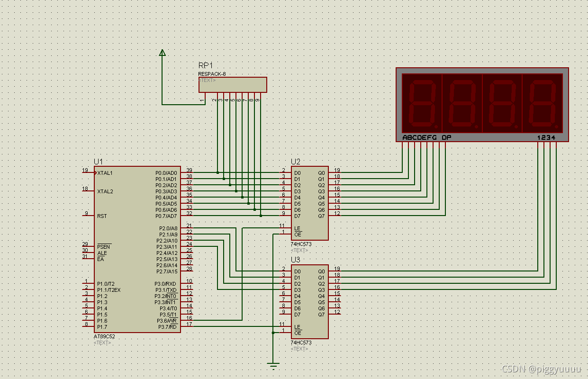Select the RP1 resistor pack body
The image size is (588, 379).
233,85
